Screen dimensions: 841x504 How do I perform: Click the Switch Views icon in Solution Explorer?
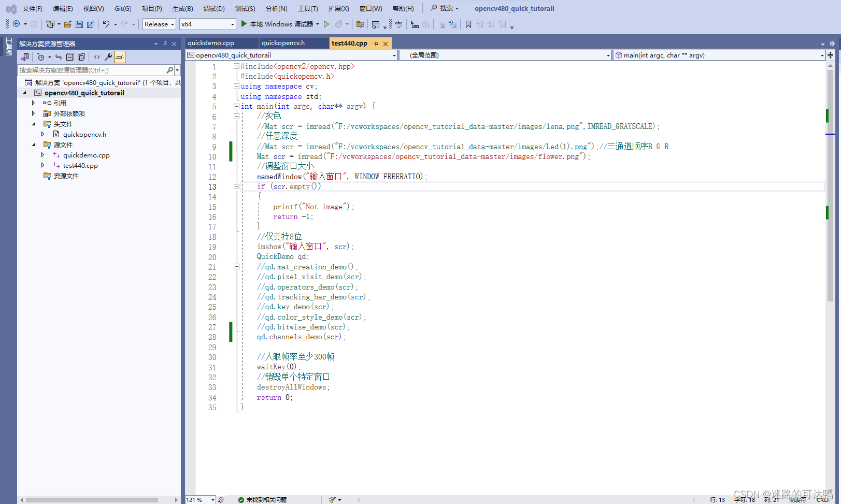24,57
